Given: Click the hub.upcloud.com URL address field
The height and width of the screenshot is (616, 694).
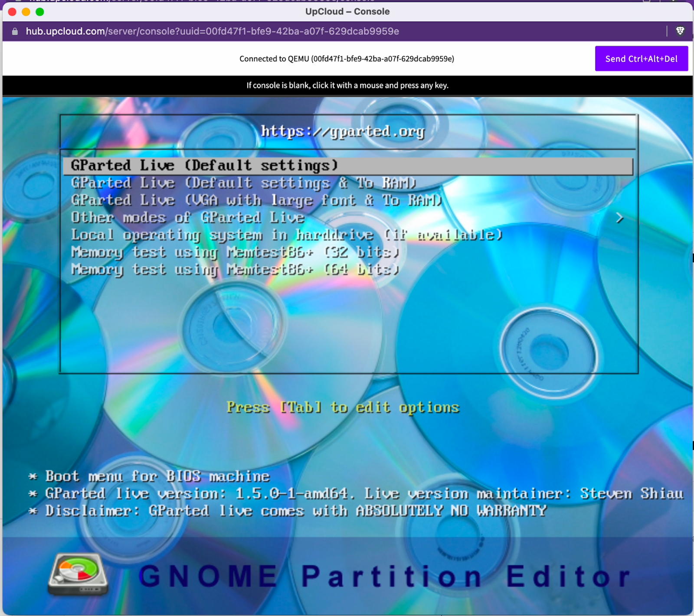Looking at the screenshot, I should (x=213, y=31).
